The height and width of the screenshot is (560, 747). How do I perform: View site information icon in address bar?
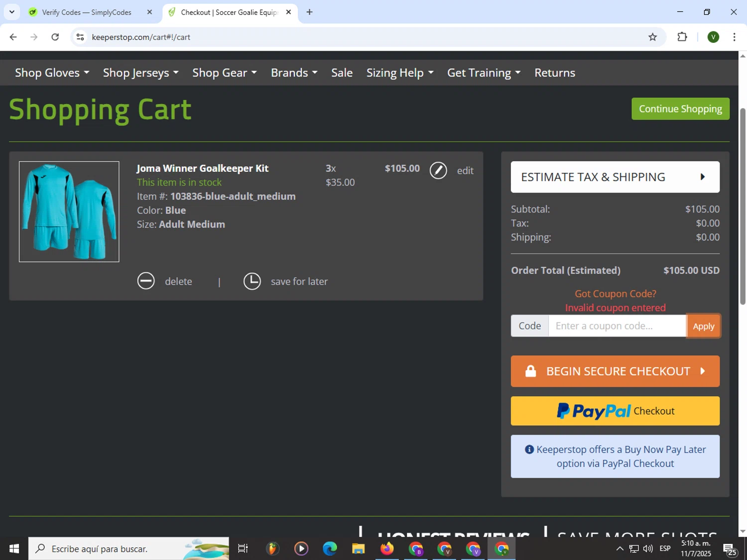click(80, 37)
